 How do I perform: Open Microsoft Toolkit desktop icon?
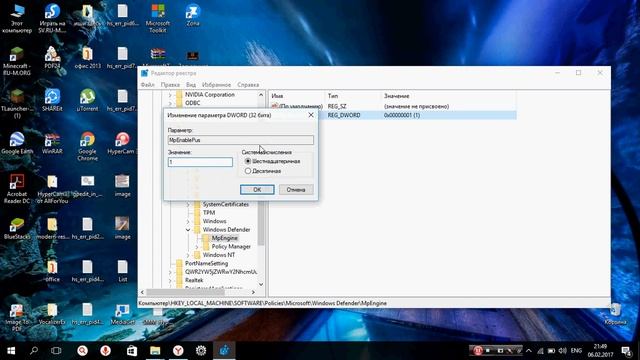point(158,18)
